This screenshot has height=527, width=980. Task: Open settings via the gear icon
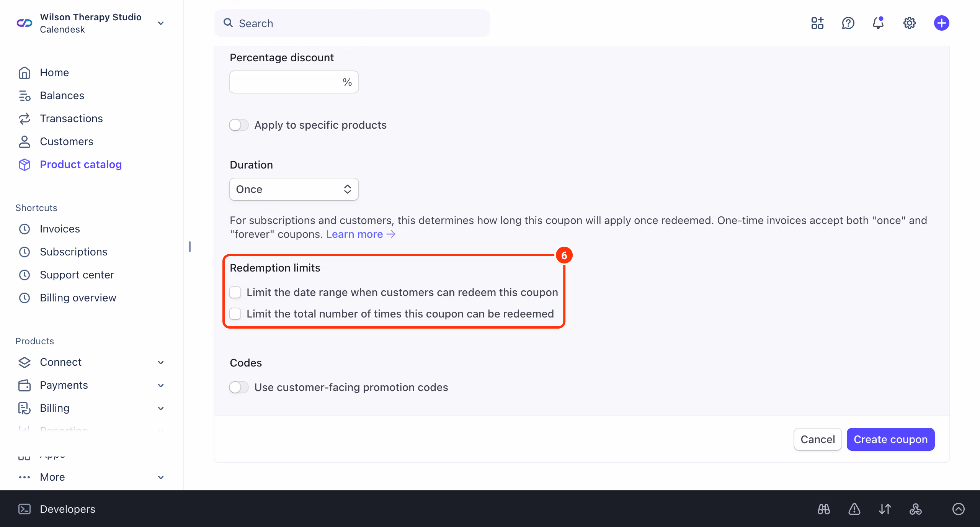pyautogui.click(x=910, y=23)
